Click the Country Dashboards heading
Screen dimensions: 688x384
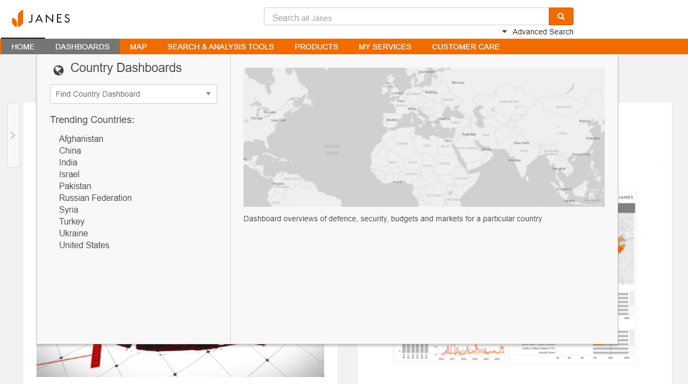click(126, 68)
